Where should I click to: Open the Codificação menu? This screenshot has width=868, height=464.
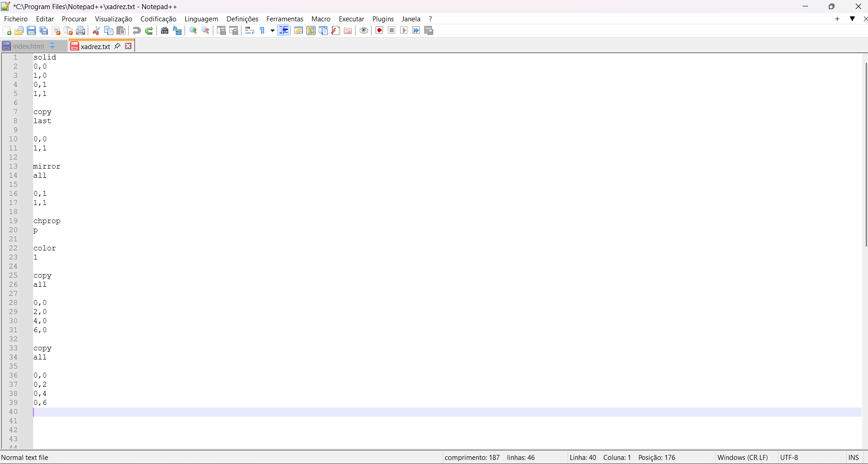tap(158, 19)
